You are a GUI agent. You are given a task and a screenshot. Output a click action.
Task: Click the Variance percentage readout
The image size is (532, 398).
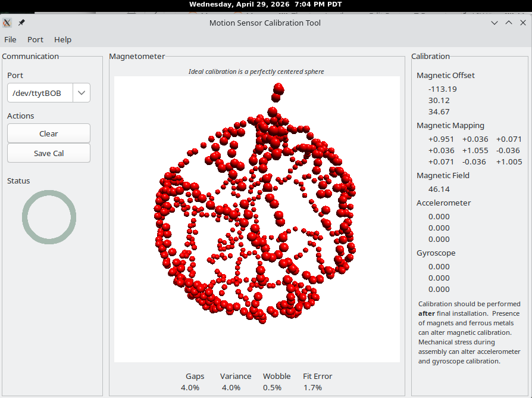click(x=231, y=387)
